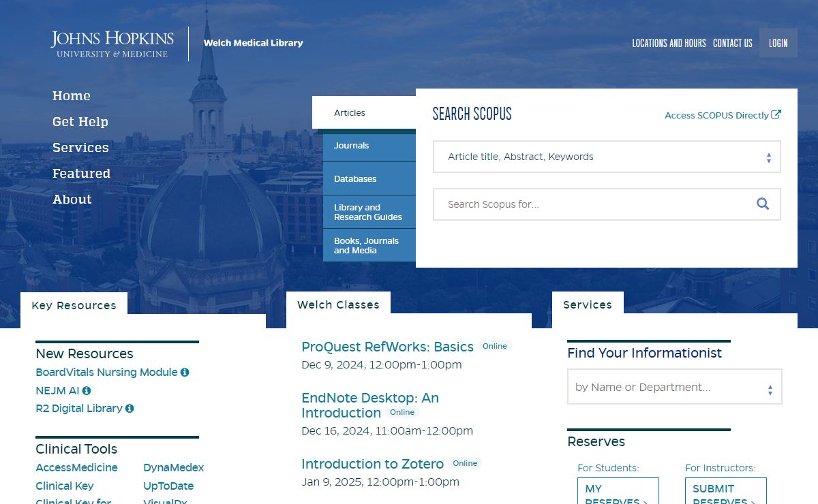
Task: Expand the by Name or Department dropdown
Action: [x=675, y=387]
